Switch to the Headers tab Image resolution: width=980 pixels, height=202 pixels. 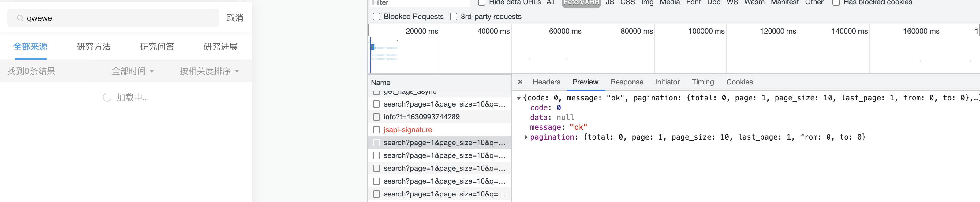546,82
